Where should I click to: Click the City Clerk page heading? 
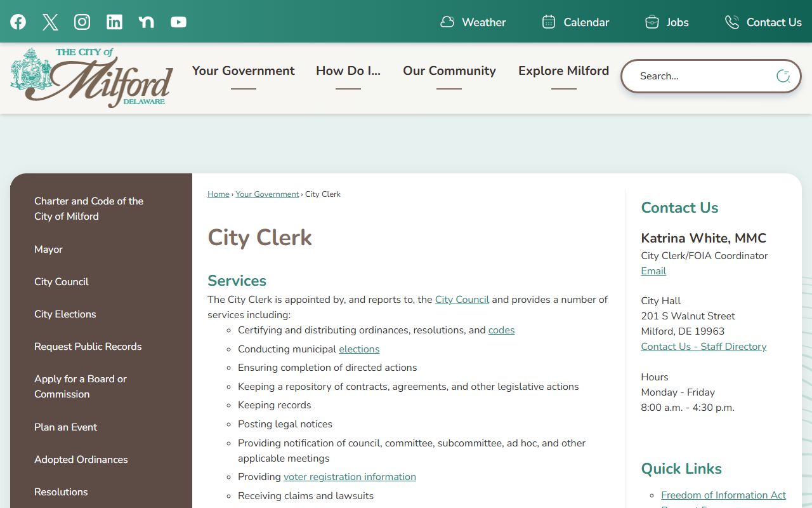pos(259,237)
